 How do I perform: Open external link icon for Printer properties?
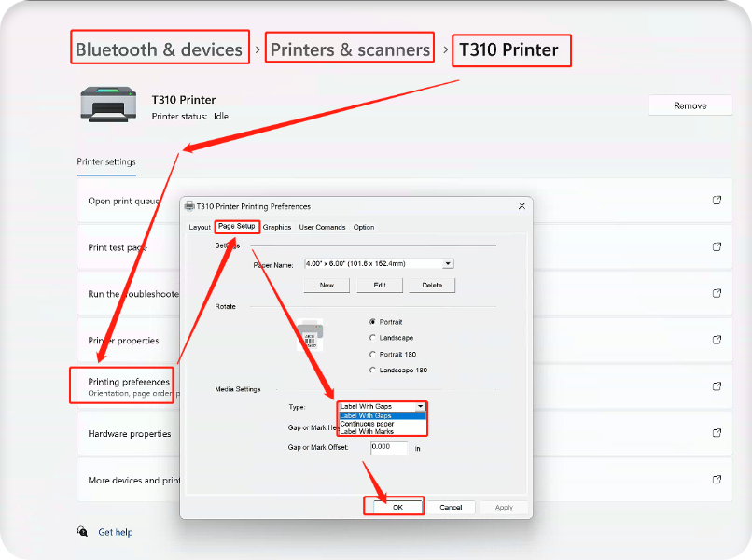[717, 340]
